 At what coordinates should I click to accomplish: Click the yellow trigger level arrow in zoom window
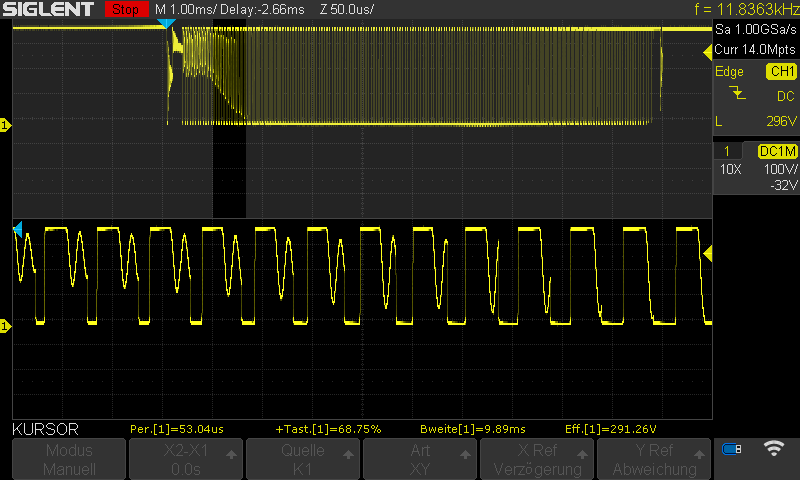pos(708,254)
